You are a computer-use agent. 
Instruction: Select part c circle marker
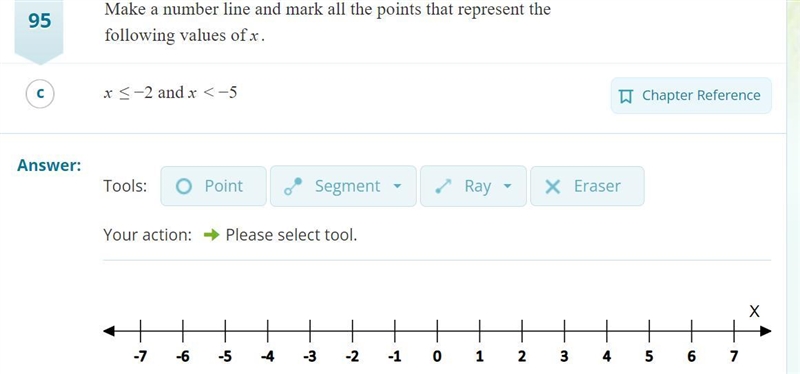pyautogui.click(x=40, y=94)
